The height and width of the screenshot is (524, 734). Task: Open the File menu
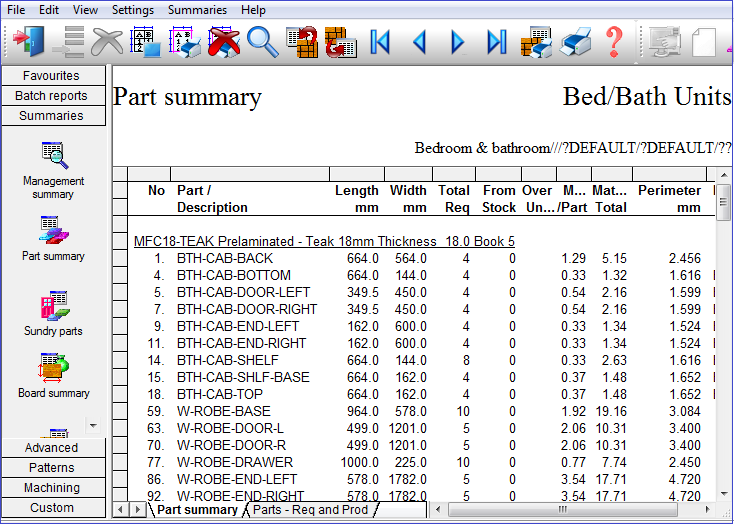click(16, 9)
